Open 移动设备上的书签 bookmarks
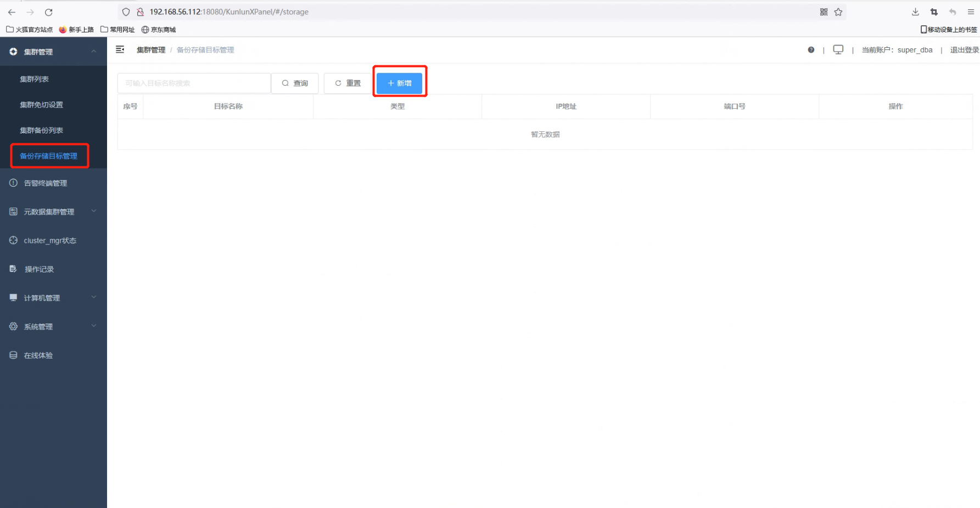Screen dimensions: 980x508 pyautogui.click(x=949, y=30)
